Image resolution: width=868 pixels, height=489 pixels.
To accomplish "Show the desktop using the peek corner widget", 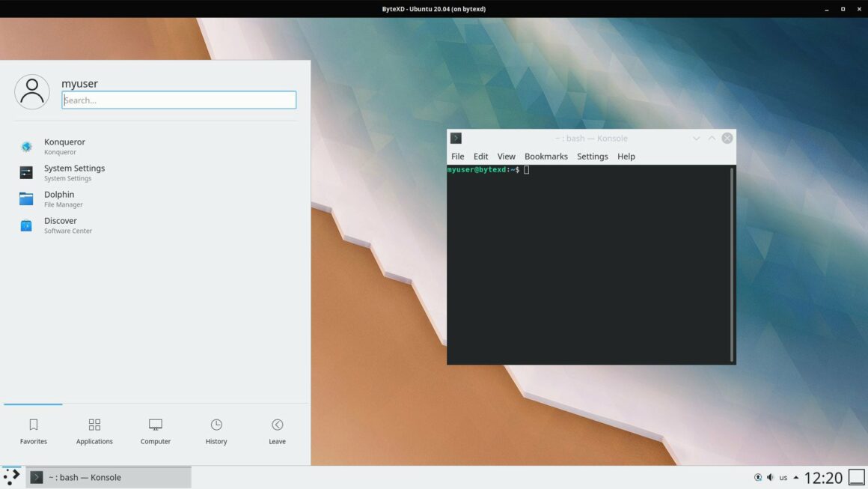I will click(x=855, y=477).
